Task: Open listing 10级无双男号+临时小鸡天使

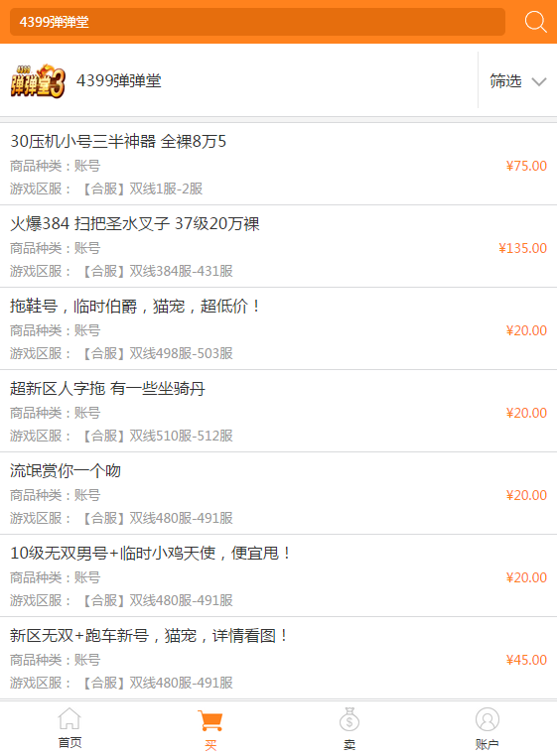Action: tap(278, 576)
